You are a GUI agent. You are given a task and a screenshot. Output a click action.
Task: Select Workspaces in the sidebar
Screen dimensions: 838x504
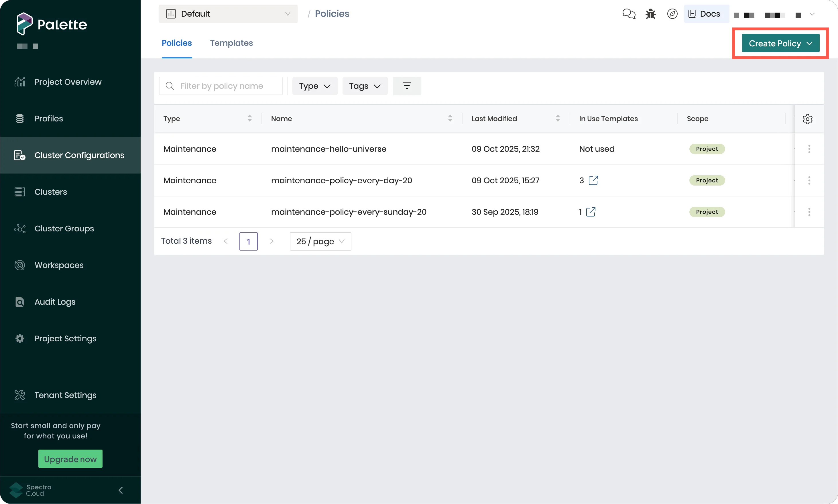point(59,265)
